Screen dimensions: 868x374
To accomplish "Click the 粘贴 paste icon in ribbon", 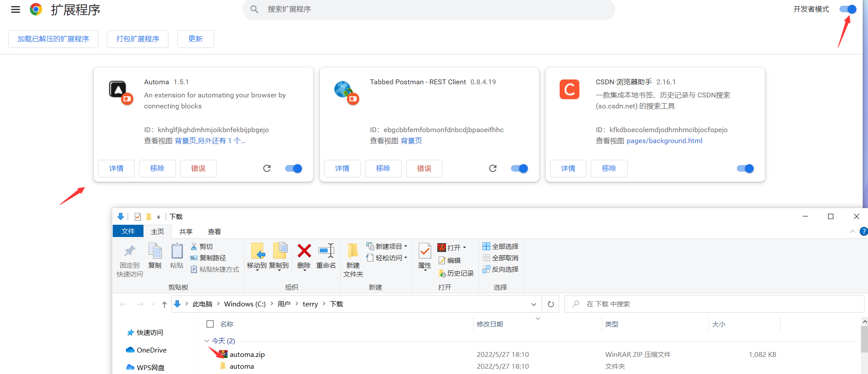I will pyautogui.click(x=177, y=251).
